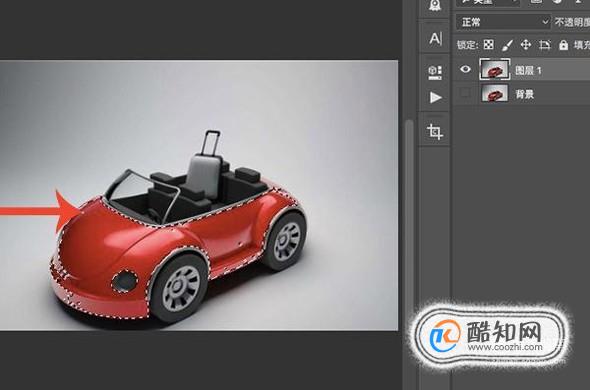This screenshot has width=590, height=390.
Task: Select the 背景 layer thumbnail
Action: pyautogui.click(x=495, y=93)
